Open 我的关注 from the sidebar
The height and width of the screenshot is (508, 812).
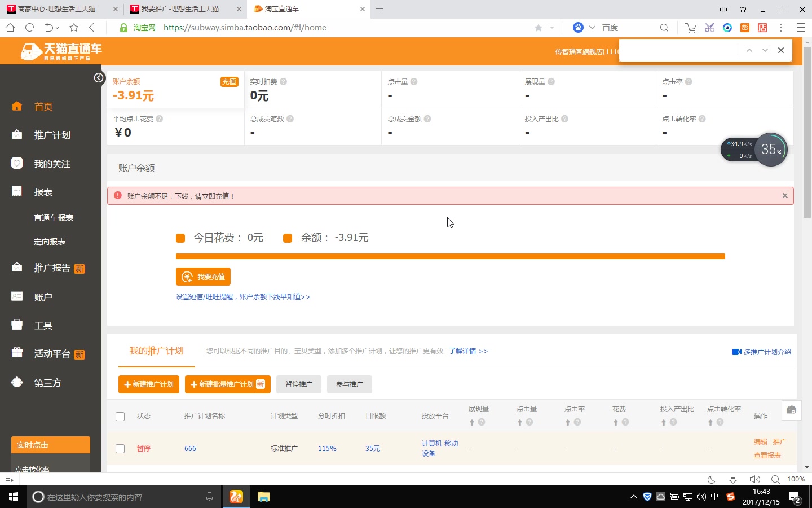pos(51,164)
